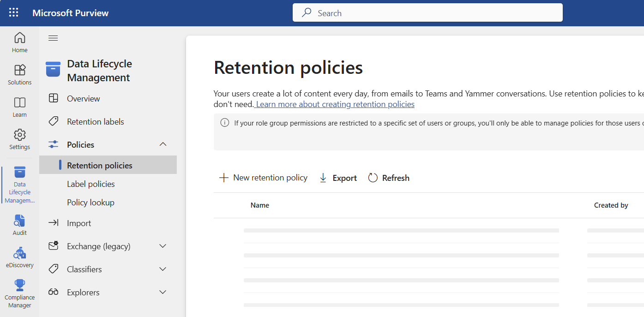Open Label policies

91,184
